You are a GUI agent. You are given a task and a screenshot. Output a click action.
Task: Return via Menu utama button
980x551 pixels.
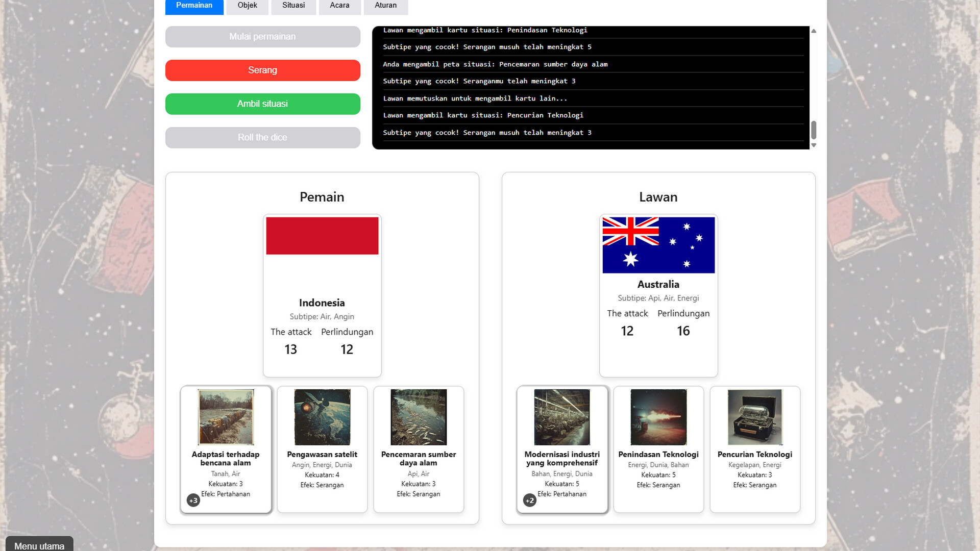[39, 545]
